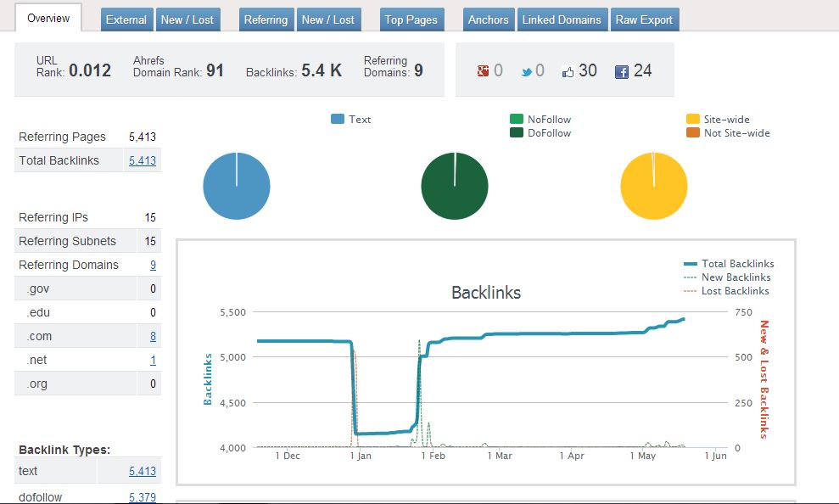Click the .org row label
Image resolution: width=839 pixels, height=504 pixels.
37,384
